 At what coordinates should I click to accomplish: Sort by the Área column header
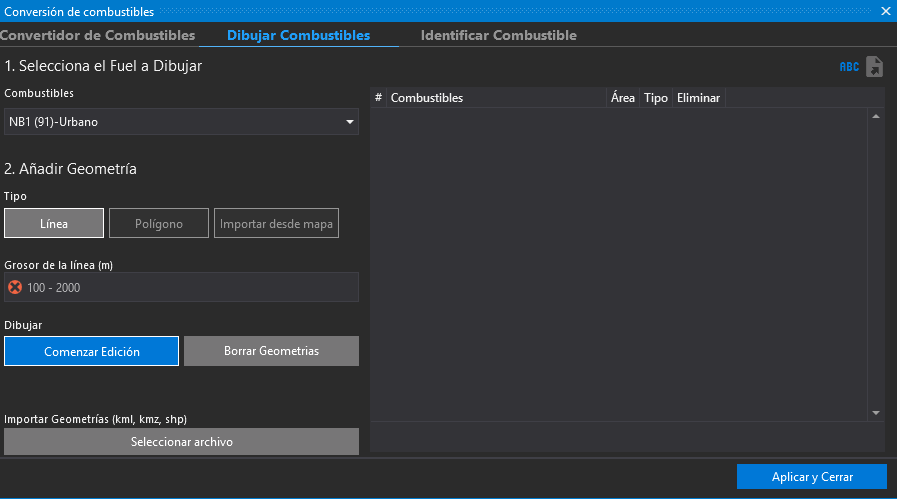622,98
